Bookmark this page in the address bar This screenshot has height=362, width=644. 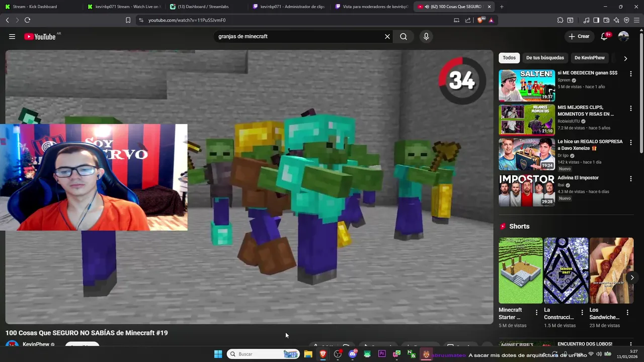(128, 20)
